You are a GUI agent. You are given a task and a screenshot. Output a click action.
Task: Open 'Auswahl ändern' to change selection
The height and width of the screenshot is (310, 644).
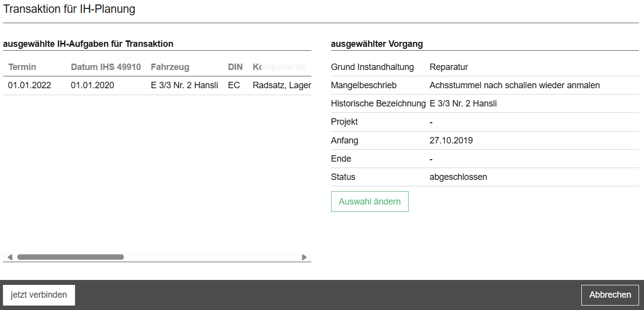(370, 202)
